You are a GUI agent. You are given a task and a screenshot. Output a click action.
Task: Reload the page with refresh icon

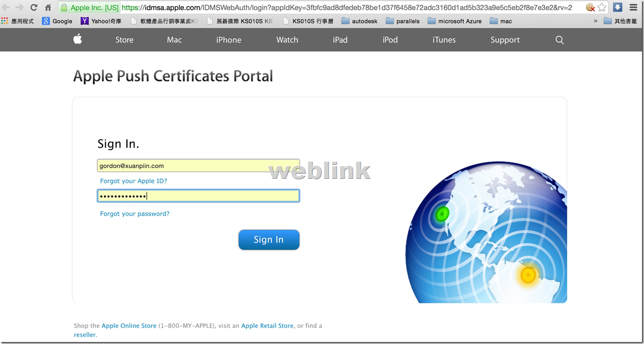coord(34,8)
